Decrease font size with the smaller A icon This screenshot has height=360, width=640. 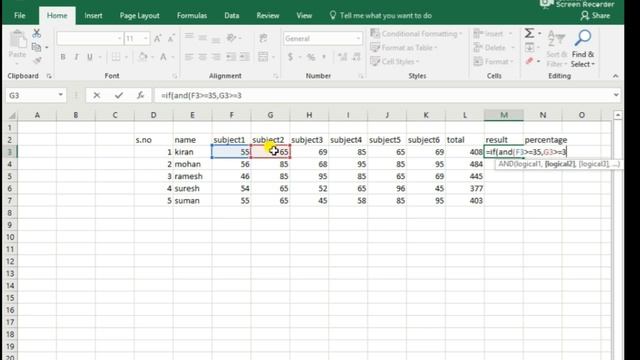[x=171, y=38]
